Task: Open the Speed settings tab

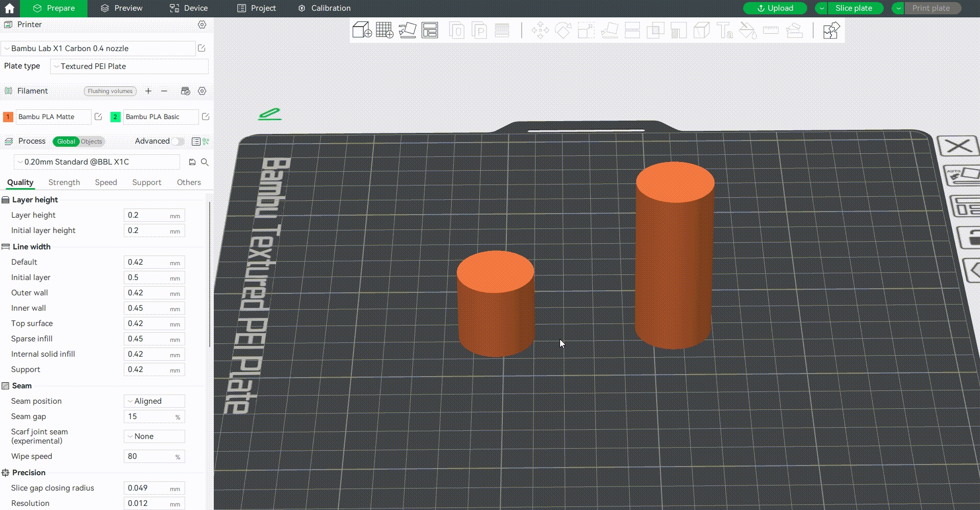Action: (x=106, y=182)
